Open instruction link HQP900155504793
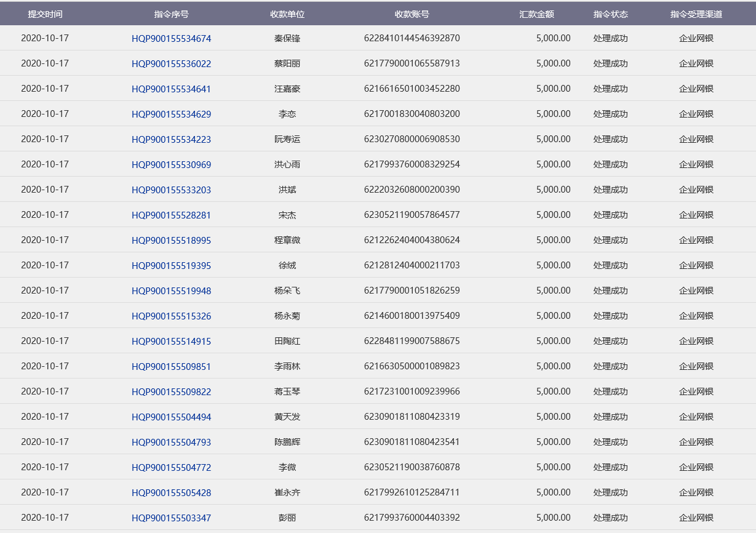Screen dimensions: 756x533 click(171, 443)
